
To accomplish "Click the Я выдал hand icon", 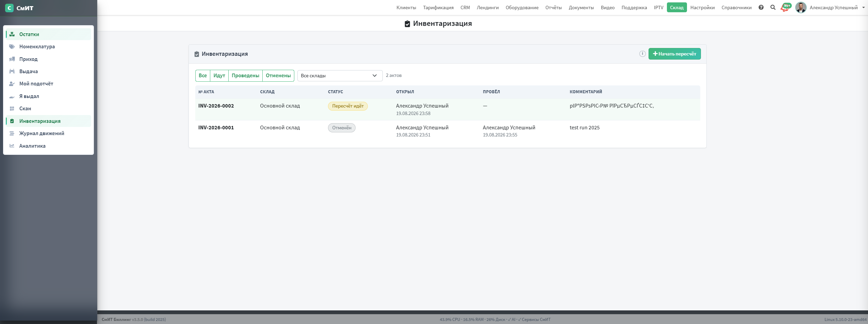I will (x=12, y=96).
